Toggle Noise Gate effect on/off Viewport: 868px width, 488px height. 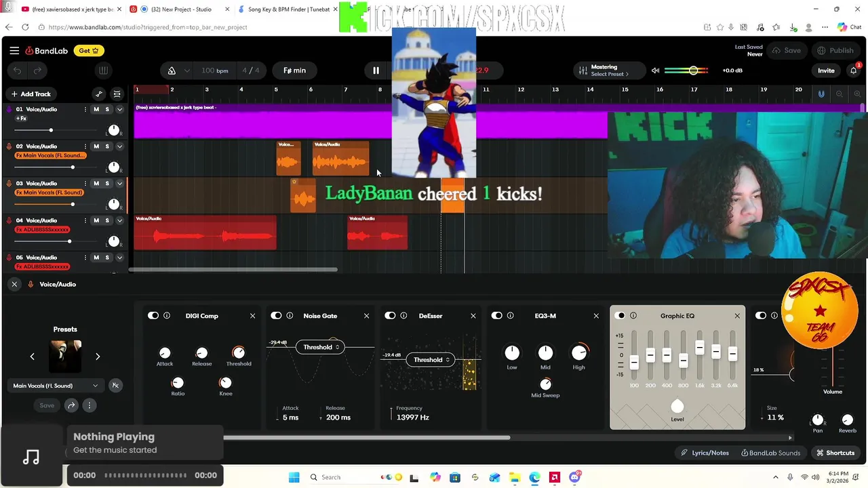tap(276, 316)
